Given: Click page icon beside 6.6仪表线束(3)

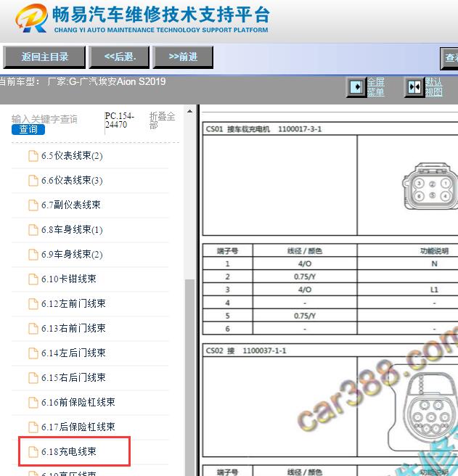Looking at the screenshot, I should pos(33,181).
